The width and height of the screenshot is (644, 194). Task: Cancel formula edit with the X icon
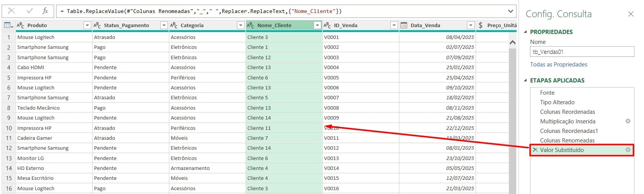(x=11, y=11)
